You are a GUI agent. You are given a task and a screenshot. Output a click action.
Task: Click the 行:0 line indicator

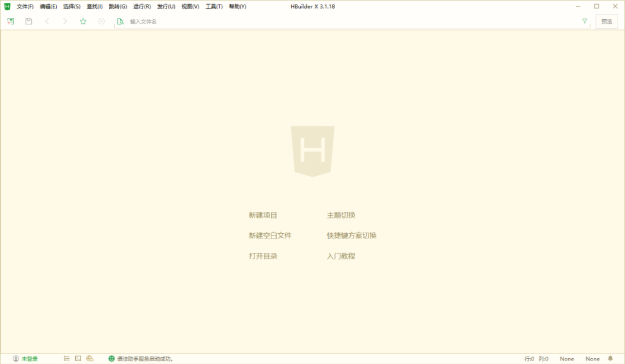point(530,359)
